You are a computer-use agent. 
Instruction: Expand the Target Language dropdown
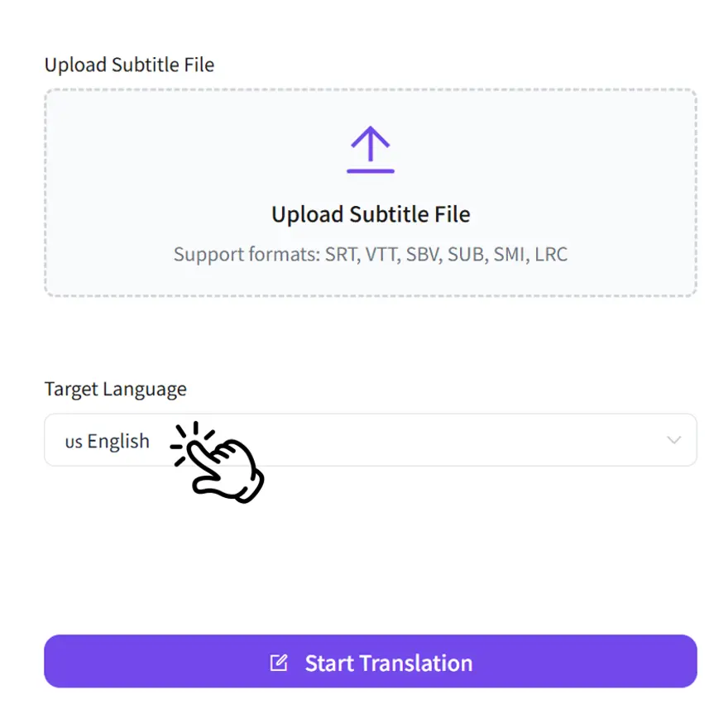370,440
